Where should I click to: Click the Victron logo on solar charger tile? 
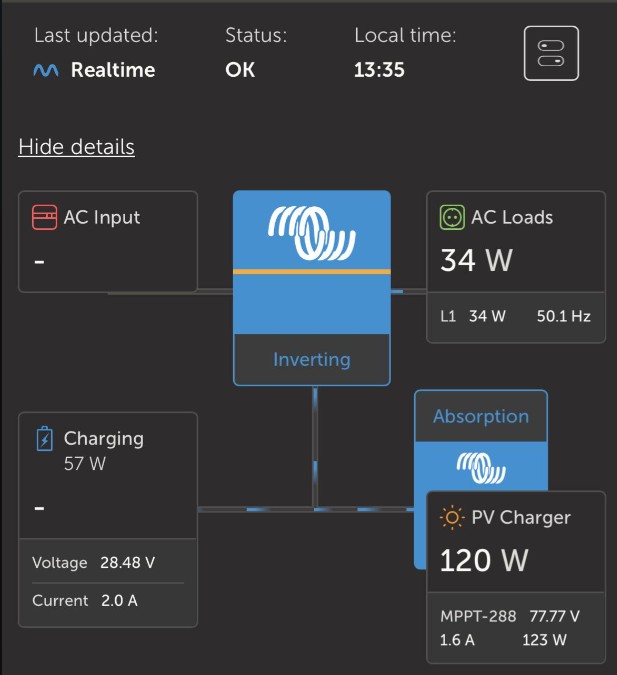tap(480, 466)
